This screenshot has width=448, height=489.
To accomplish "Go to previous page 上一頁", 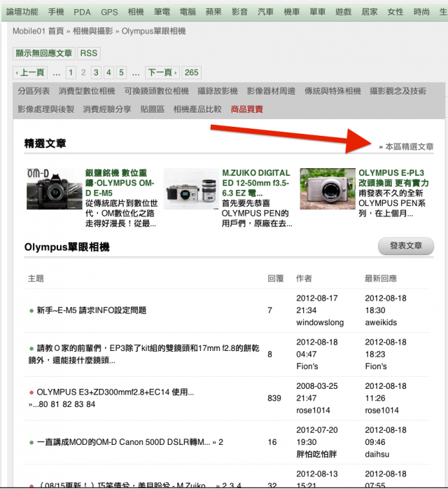I will coord(30,73).
